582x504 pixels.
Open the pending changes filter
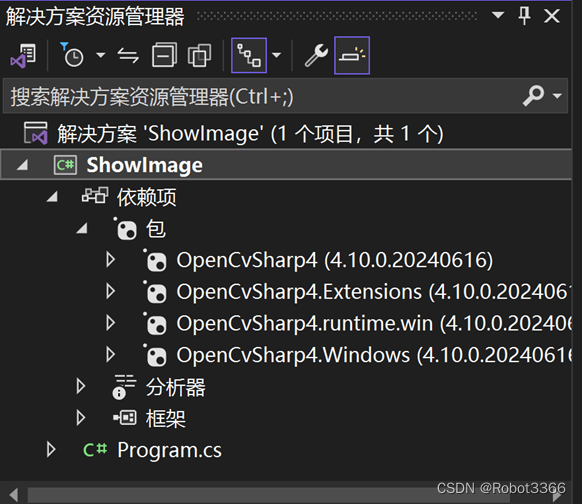coord(72,55)
